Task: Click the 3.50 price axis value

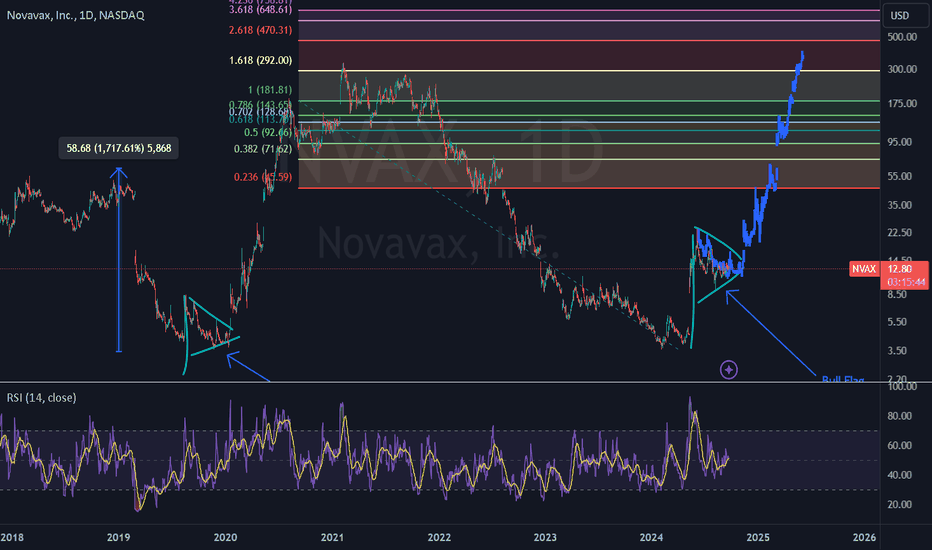Action: click(x=897, y=351)
